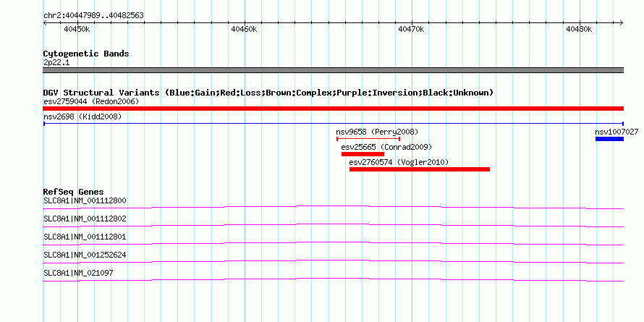Screen dimensions: 644x322
Task: Click the magenta line under SLC8A1|NM_001252624
Action: coord(333,261)
